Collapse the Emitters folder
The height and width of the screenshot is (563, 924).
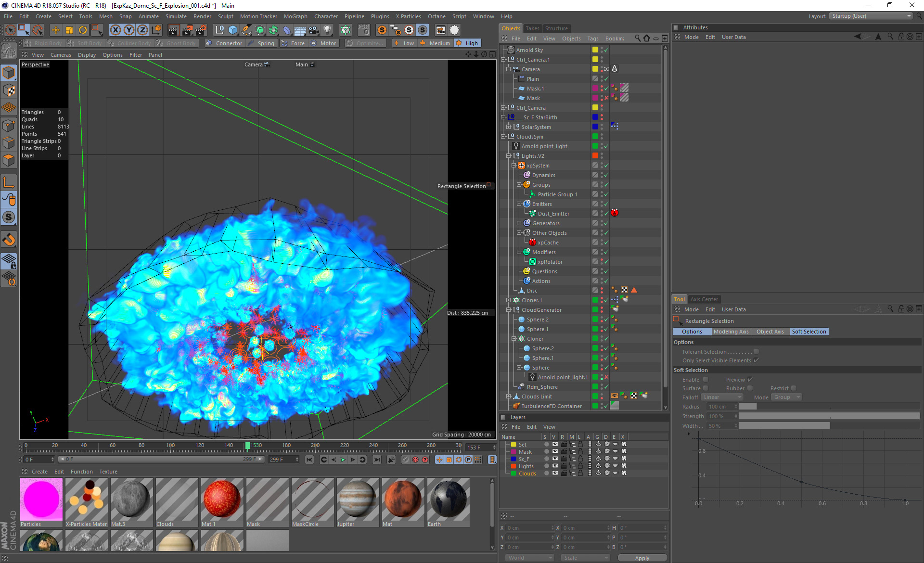519,204
